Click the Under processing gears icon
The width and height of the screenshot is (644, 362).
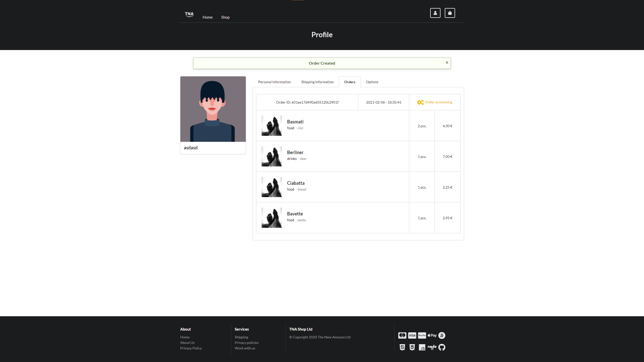tap(420, 102)
